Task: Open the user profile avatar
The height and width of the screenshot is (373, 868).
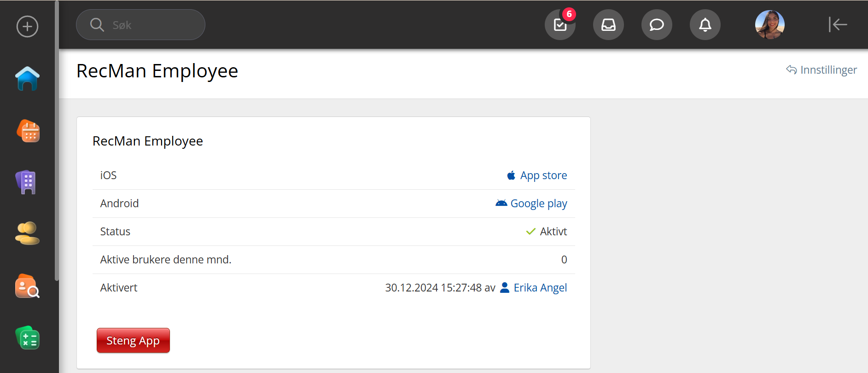Action: coord(769,25)
